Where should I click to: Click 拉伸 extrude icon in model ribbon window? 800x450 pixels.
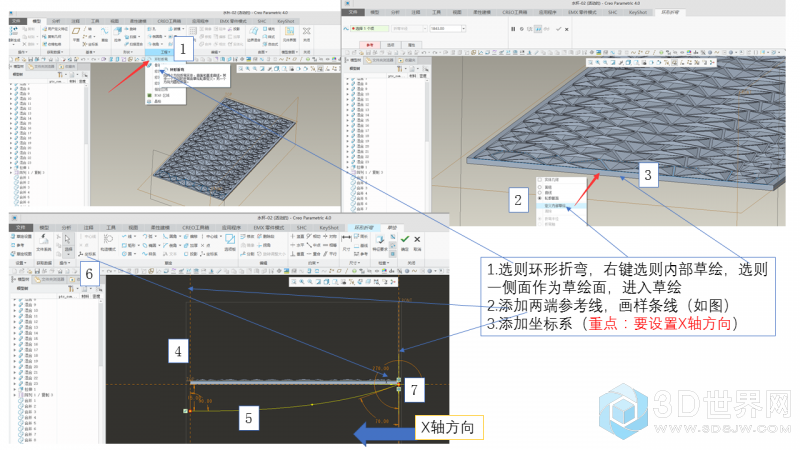click(118, 34)
